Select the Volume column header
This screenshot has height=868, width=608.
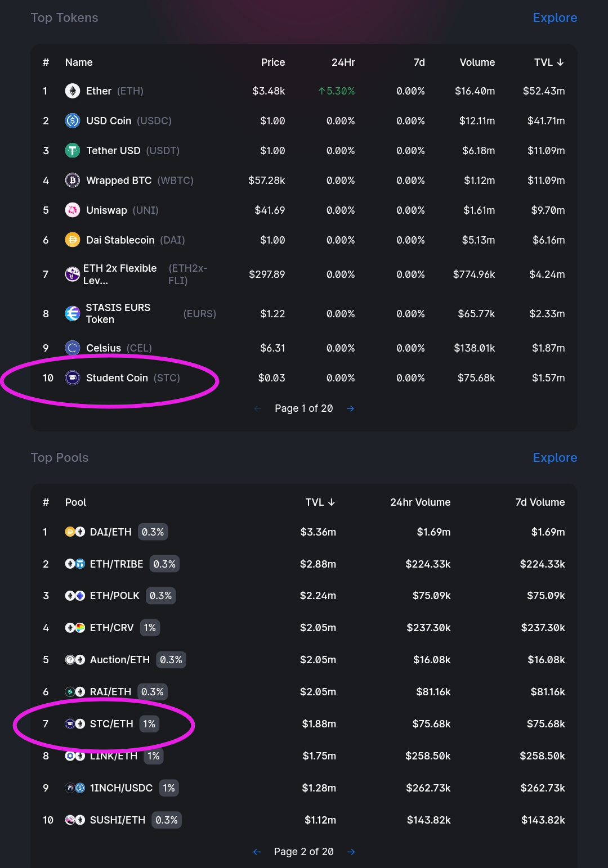click(x=477, y=62)
